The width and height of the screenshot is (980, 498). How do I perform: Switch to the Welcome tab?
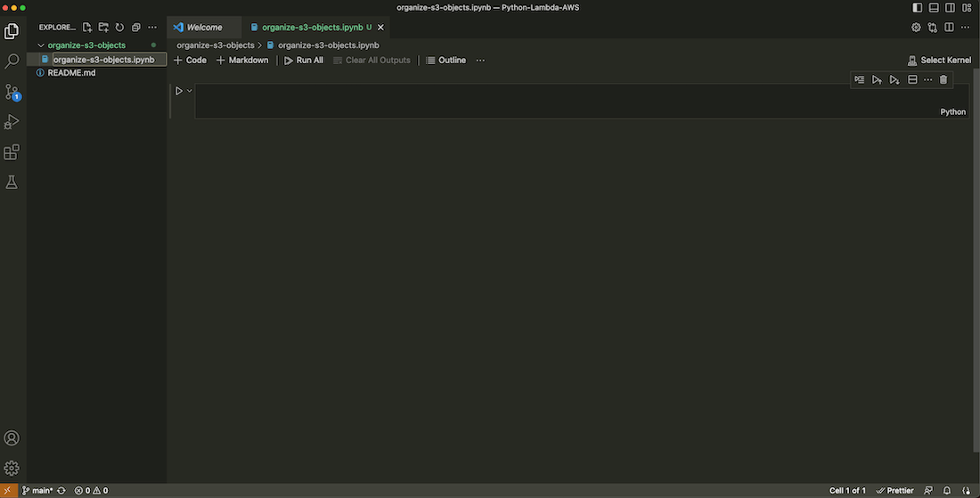coord(204,28)
